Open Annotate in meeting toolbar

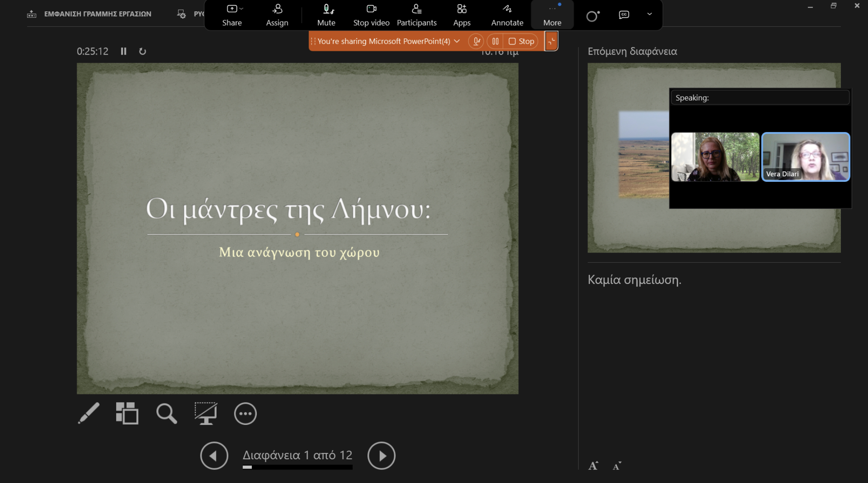[507, 15]
